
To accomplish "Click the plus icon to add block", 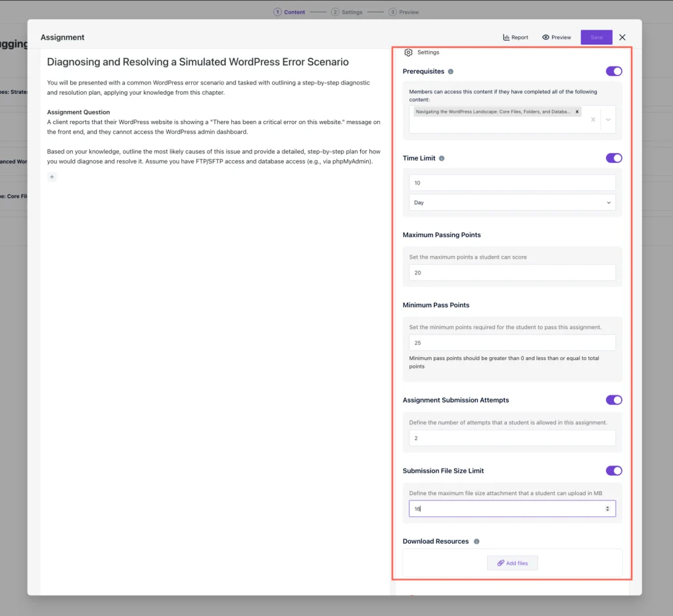I will click(x=52, y=177).
